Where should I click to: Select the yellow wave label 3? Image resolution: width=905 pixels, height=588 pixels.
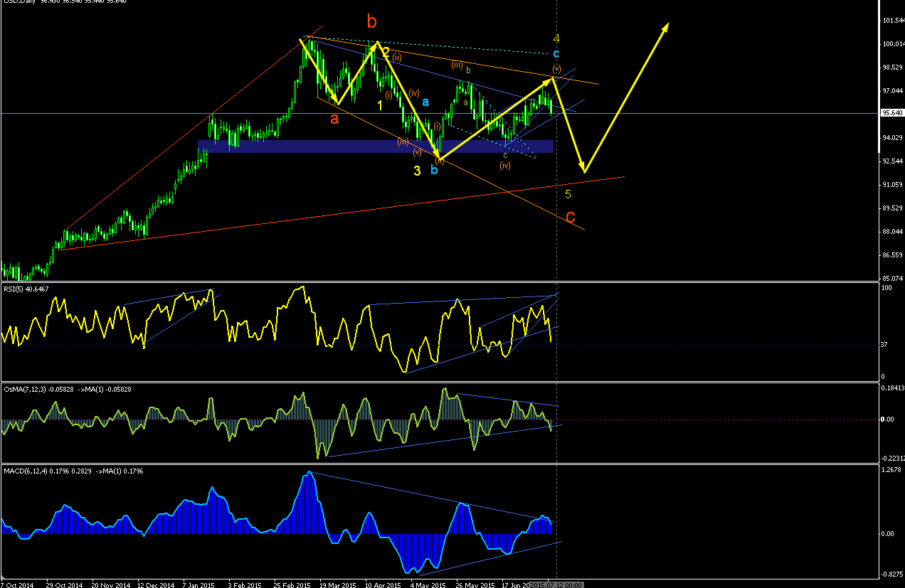pyautogui.click(x=417, y=170)
